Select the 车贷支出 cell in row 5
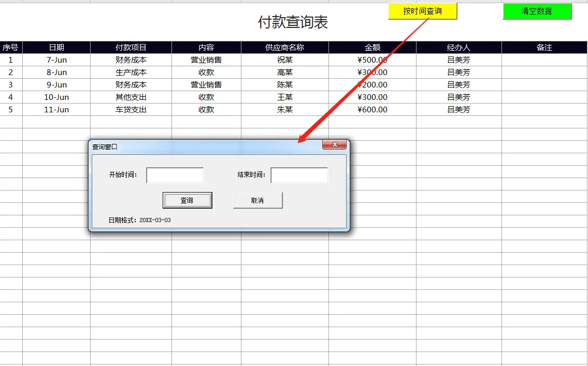The image size is (588, 366). tap(131, 109)
